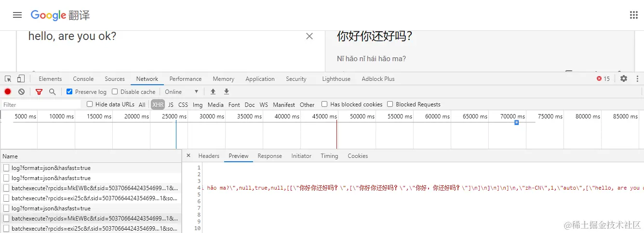
Task: Switch to the Elements panel
Action: pos(50,79)
